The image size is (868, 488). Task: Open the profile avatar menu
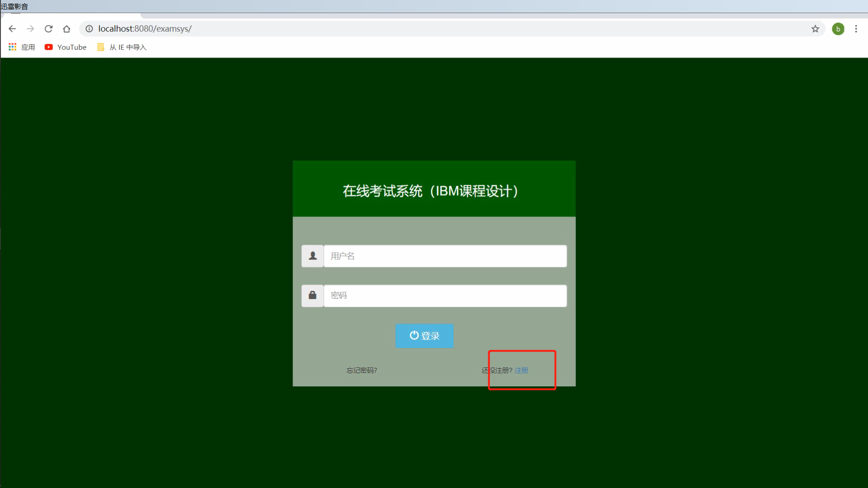coord(838,29)
